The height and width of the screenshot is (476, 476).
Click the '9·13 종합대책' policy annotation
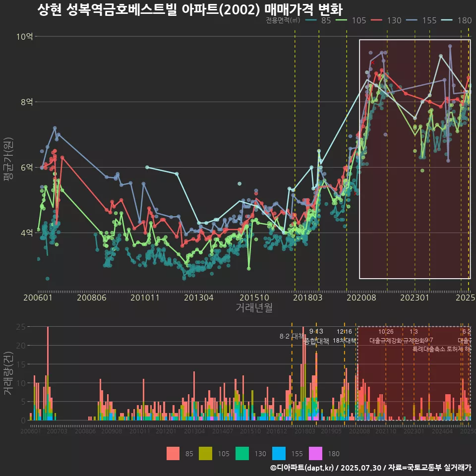pos(316,336)
